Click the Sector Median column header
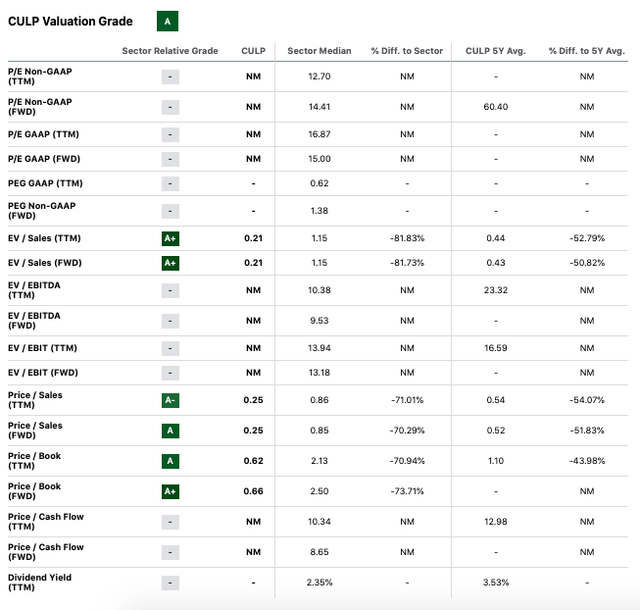Image resolution: width=640 pixels, height=610 pixels. coord(319,51)
